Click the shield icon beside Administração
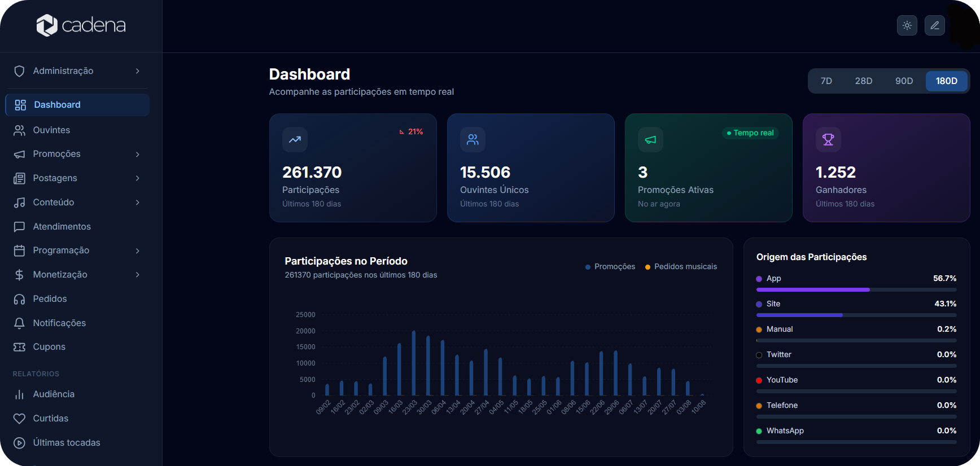Screen dimensions: 980x466 (x=19, y=71)
